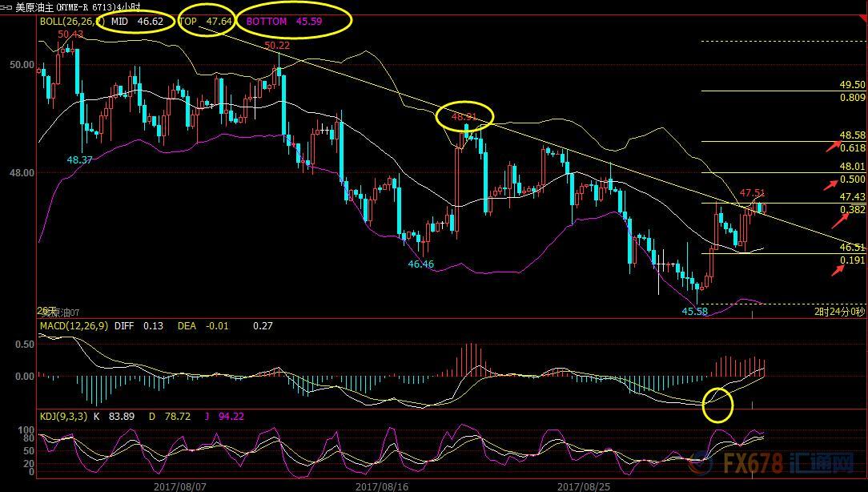
Task: Click the circled 48.91 high price label
Action: (464, 116)
